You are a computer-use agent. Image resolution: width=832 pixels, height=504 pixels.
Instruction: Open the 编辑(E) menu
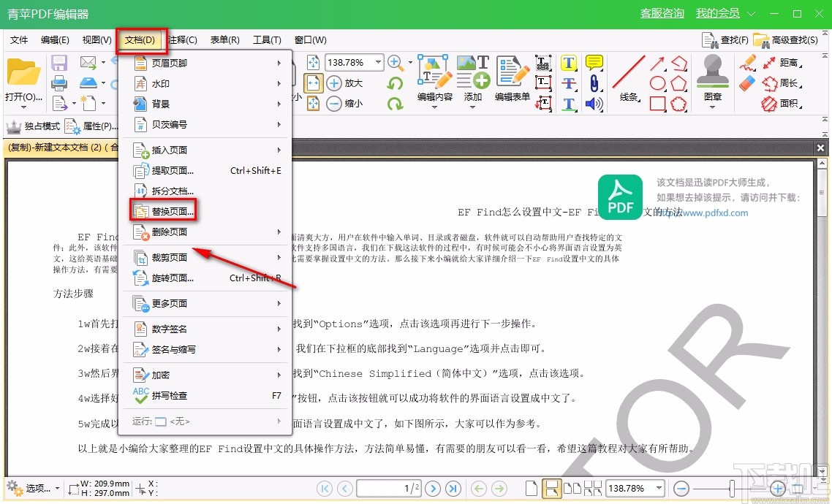[x=55, y=39]
